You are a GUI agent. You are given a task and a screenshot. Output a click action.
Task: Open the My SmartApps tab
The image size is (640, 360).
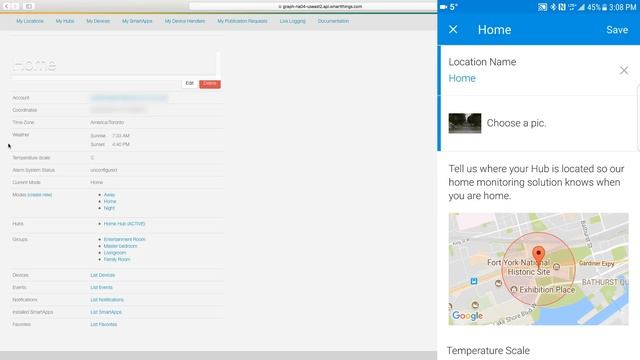137,21
